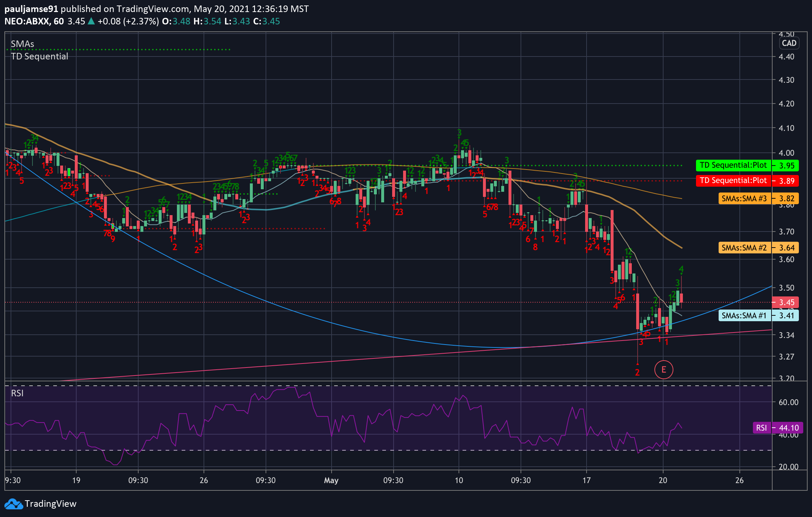Click the 20 date on time axis
Image resolution: width=812 pixels, height=517 pixels.
click(663, 480)
